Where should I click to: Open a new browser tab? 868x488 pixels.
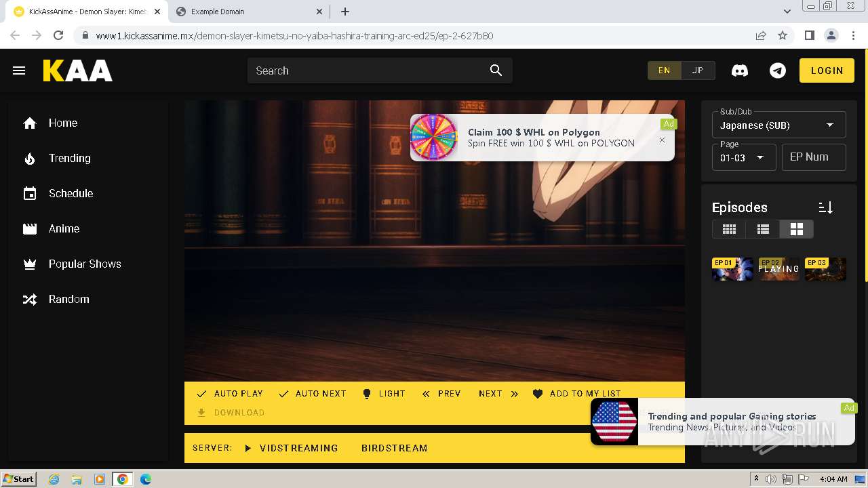pos(345,12)
